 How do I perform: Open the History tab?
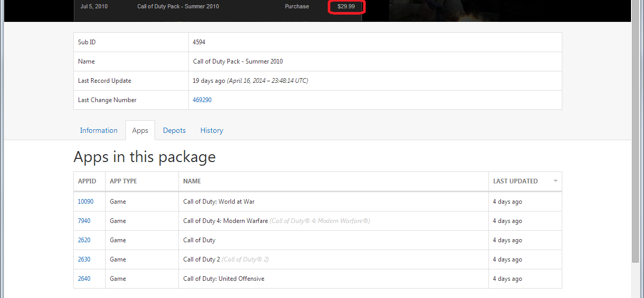coord(212,130)
